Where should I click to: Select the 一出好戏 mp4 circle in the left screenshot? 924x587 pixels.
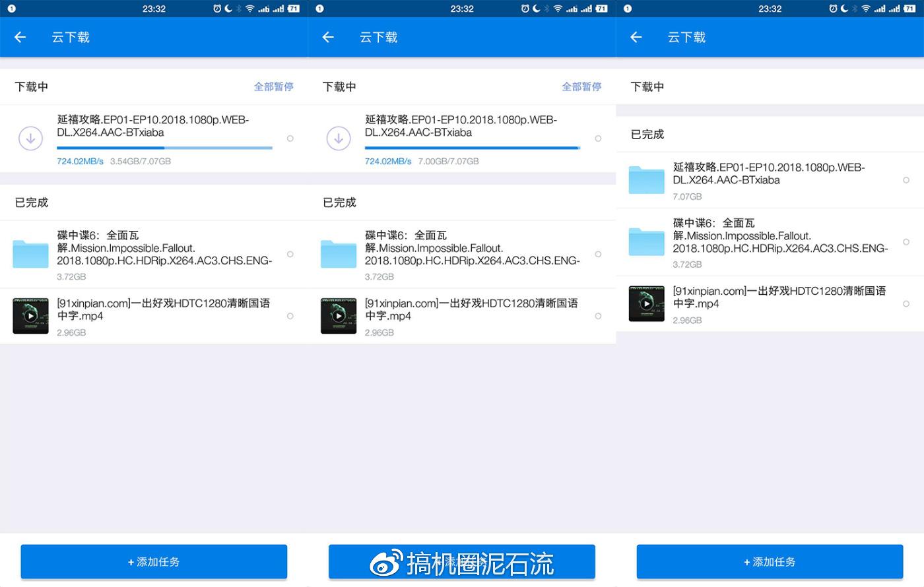pyautogui.click(x=290, y=316)
